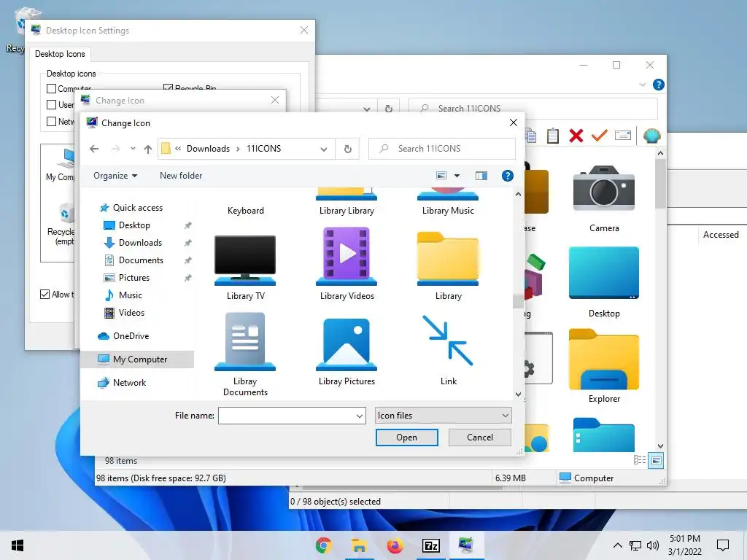Select the plain Library folder icon file

448,265
